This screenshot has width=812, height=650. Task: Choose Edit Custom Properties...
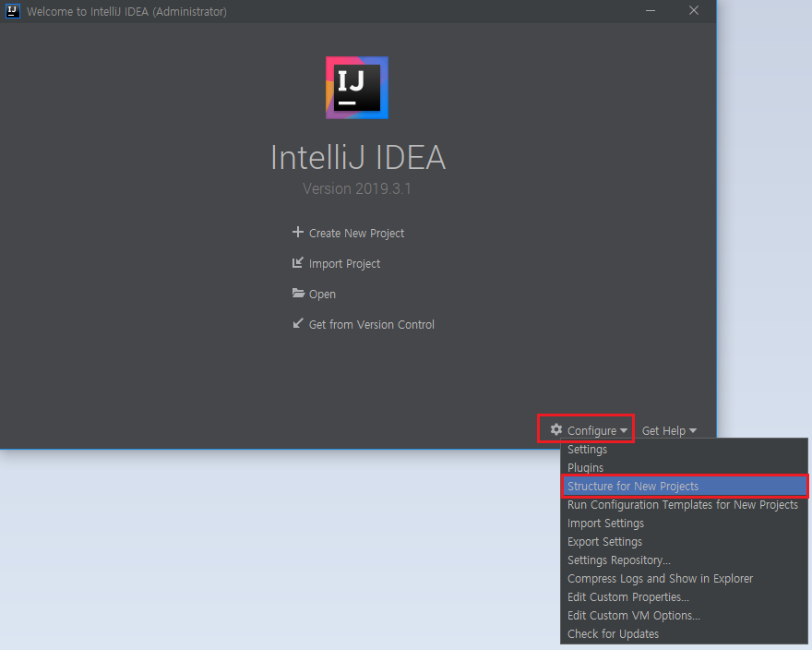click(684, 597)
